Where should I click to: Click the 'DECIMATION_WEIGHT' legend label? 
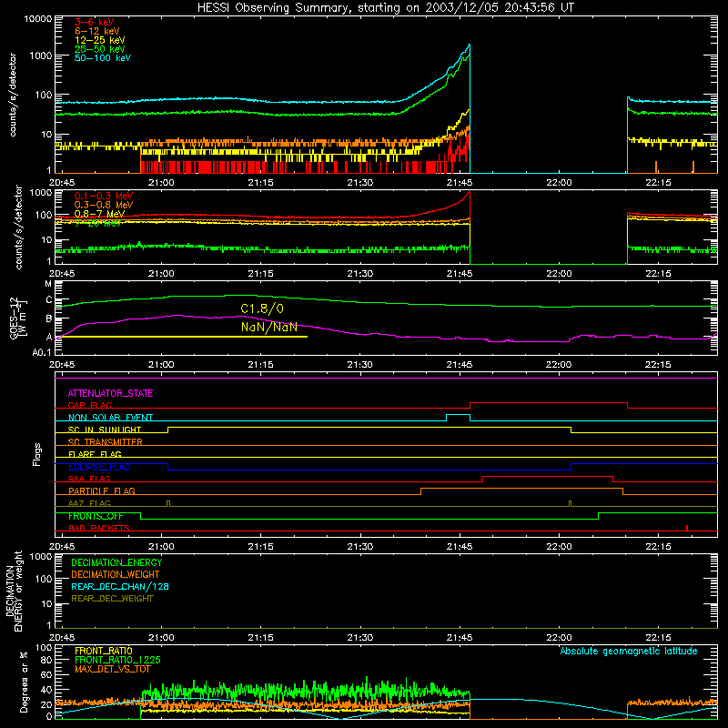(116, 575)
